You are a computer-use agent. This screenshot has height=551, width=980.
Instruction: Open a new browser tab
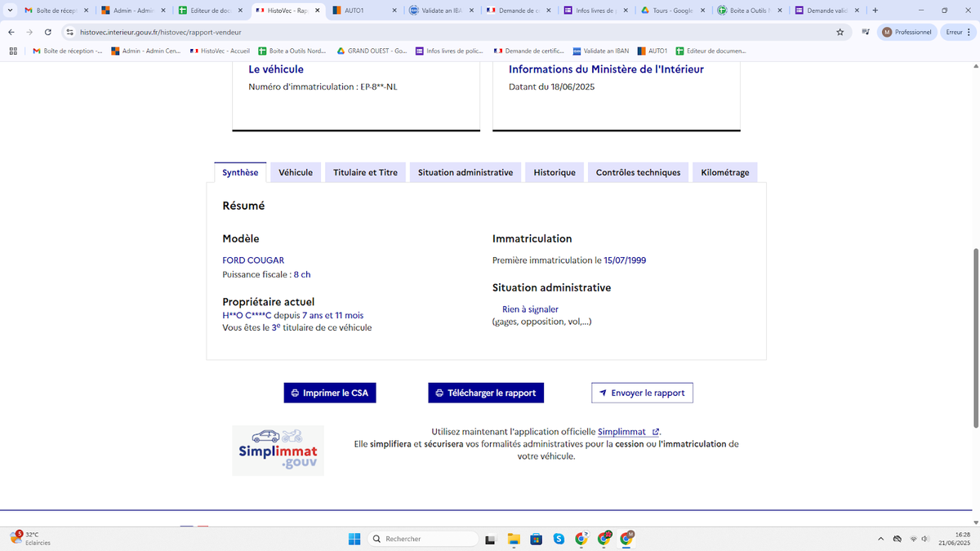click(x=875, y=11)
